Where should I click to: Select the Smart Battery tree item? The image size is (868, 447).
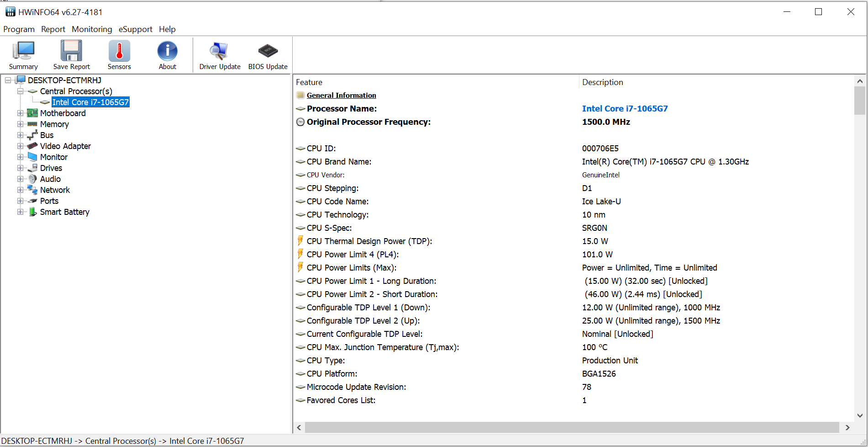64,212
